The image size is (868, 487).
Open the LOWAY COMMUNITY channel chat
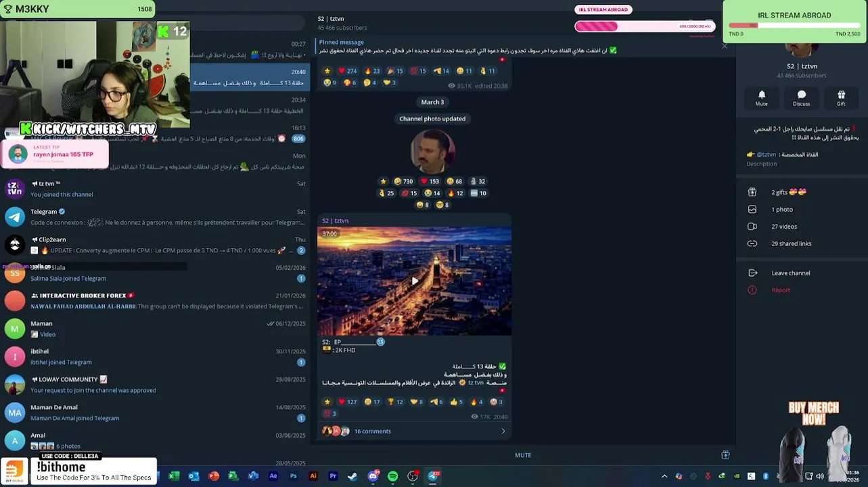click(x=156, y=384)
